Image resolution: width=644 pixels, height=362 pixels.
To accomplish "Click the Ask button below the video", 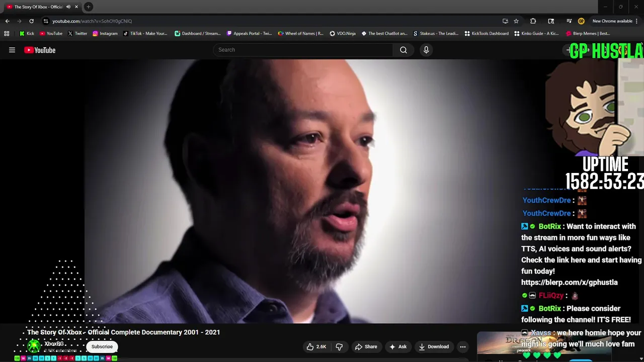I will (x=398, y=346).
